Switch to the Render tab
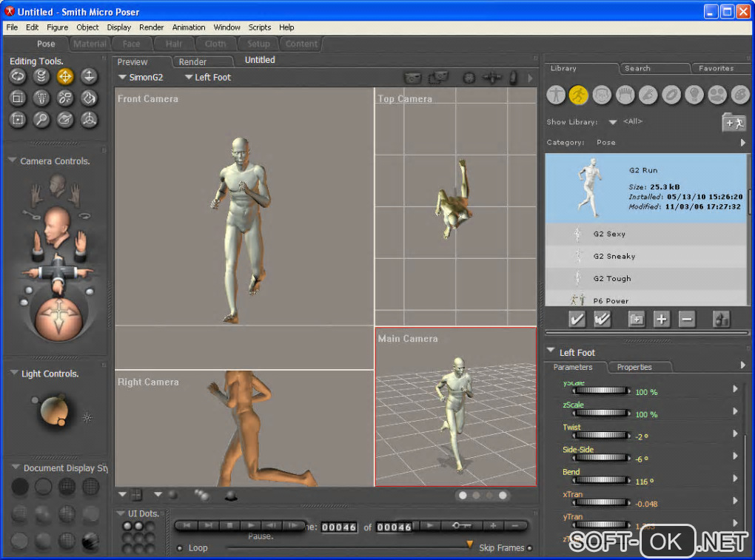 [192, 62]
